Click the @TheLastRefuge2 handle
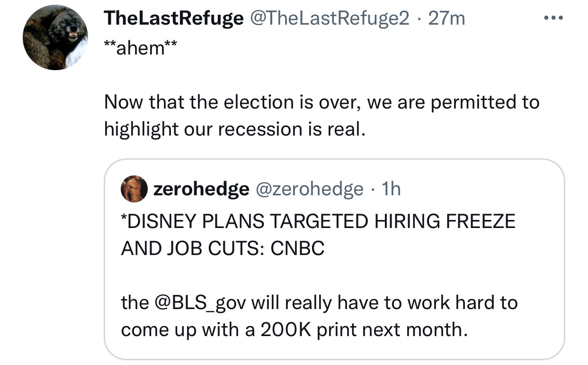 tap(330, 18)
